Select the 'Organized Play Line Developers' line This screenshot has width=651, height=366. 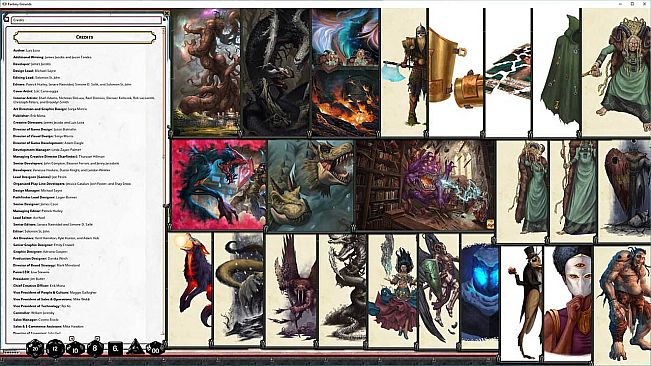tap(72, 183)
